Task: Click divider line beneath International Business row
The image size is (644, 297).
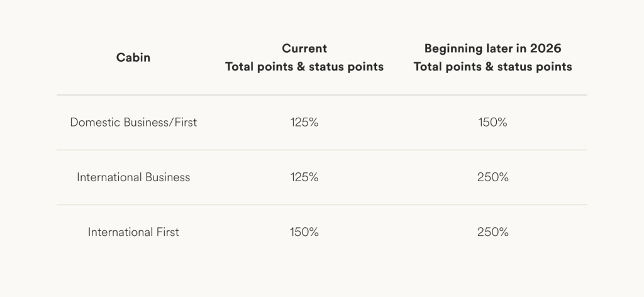Action: [322, 205]
